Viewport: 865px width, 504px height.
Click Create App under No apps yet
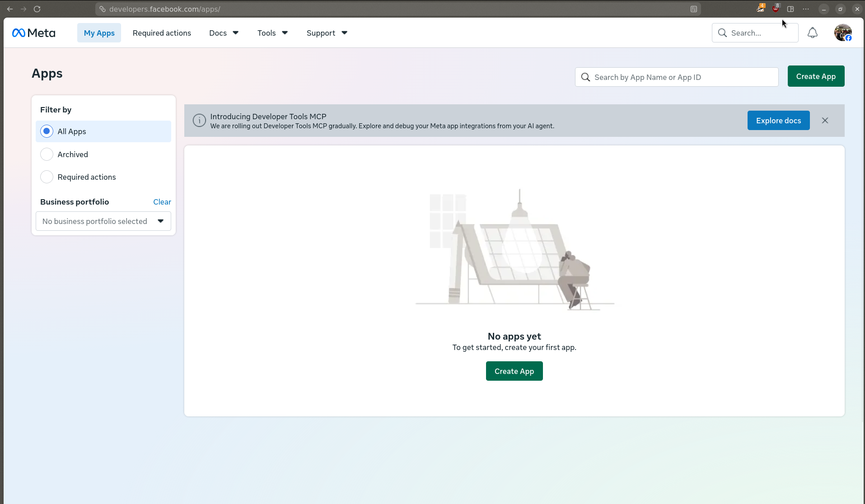point(514,371)
